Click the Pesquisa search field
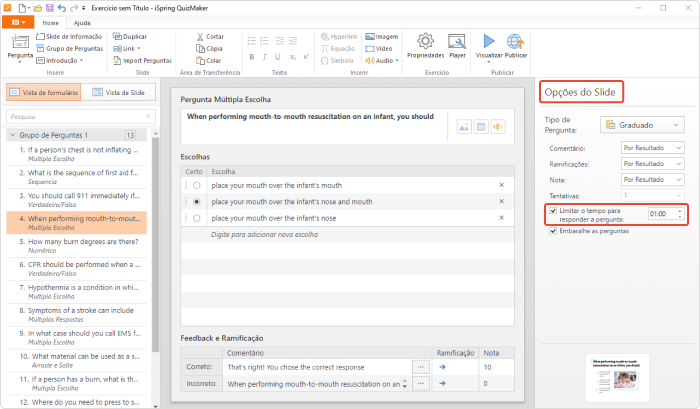 (81, 117)
